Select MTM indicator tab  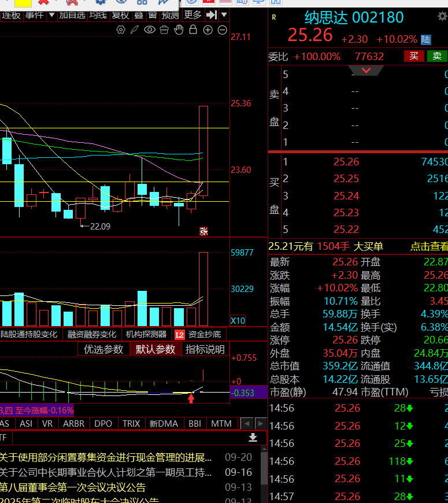[x=221, y=423]
